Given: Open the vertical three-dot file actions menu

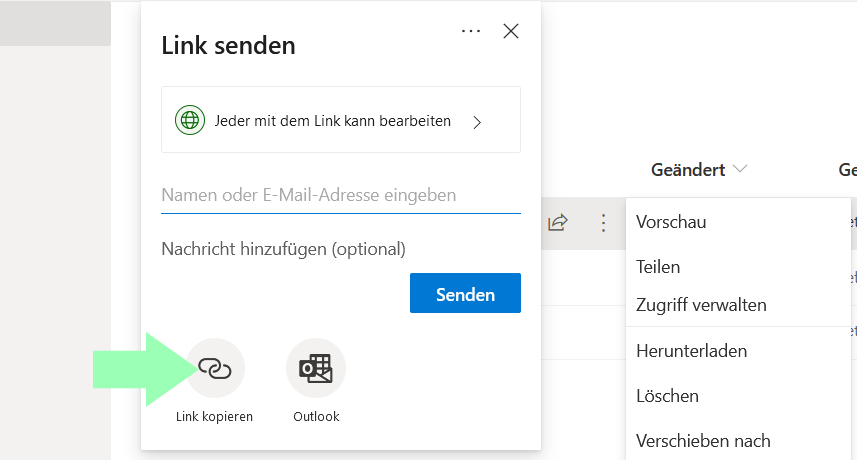Looking at the screenshot, I should 603,223.
